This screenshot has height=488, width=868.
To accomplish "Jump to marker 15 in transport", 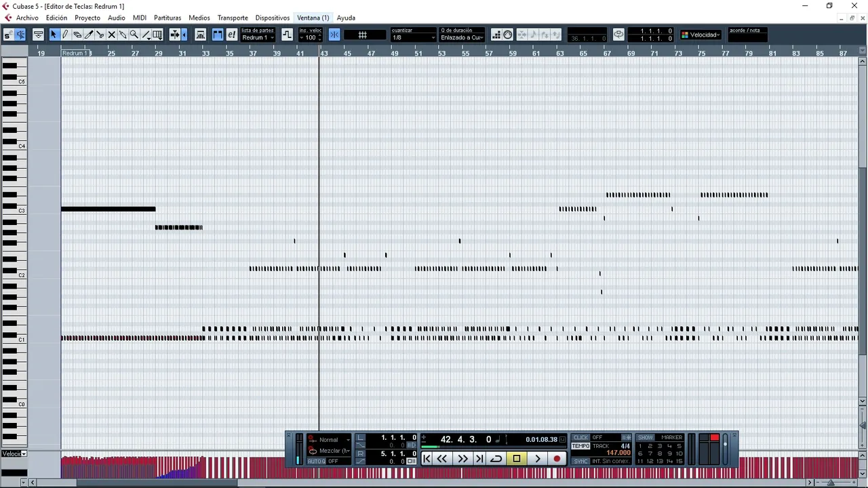I will (679, 462).
